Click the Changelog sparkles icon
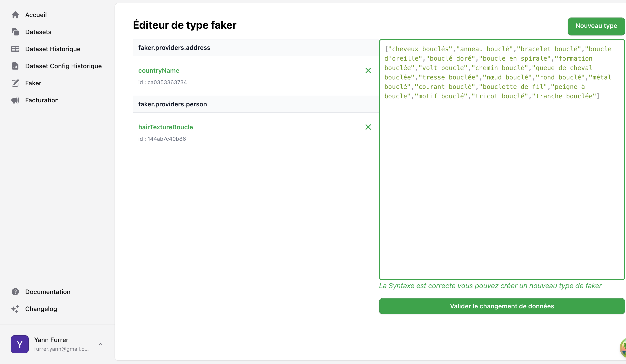This screenshot has height=364, width=626. (15, 309)
